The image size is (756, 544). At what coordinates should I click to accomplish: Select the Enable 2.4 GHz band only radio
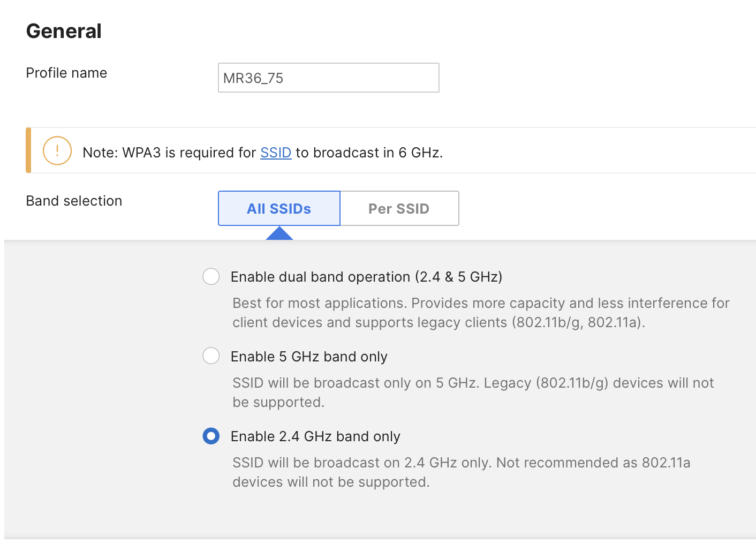211,436
